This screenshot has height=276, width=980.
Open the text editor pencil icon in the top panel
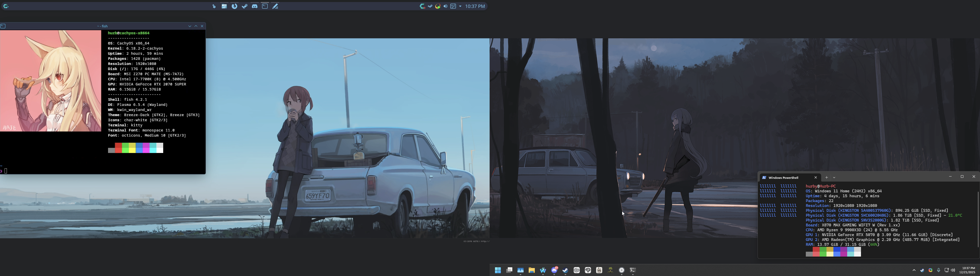point(275,6)
